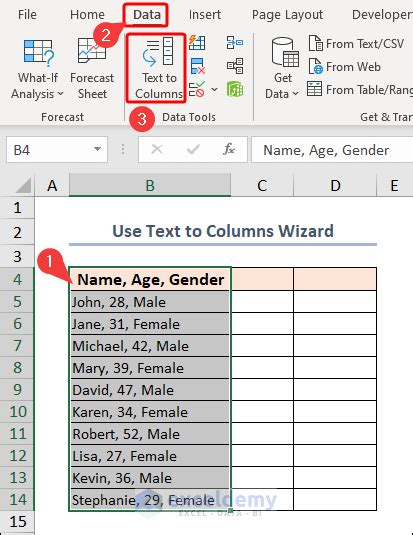Open the Relationships tool icon
413x535 pixels.
click(235, 66)
